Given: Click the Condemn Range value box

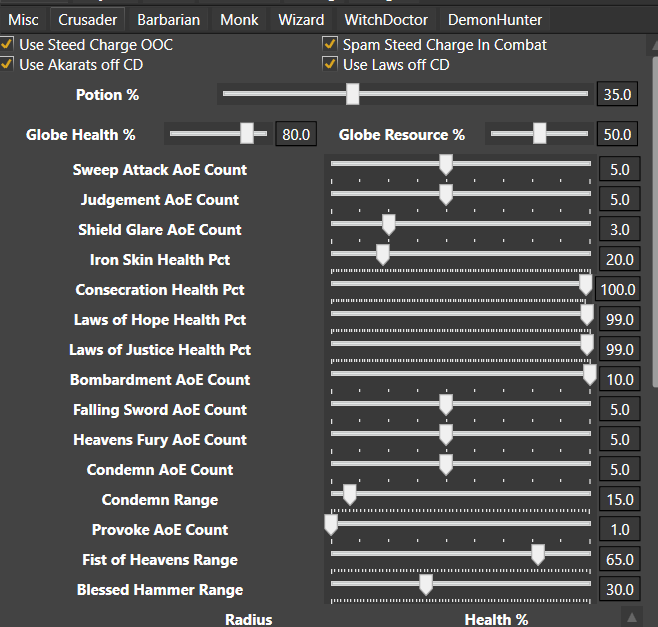Looking at the screenshot, I should (x=619, y=500).
